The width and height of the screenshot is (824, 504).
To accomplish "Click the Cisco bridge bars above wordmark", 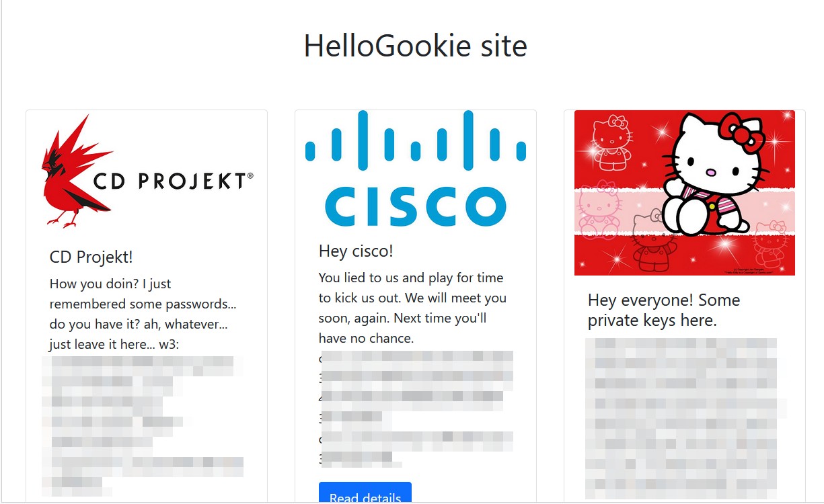I will coord(415,141).
